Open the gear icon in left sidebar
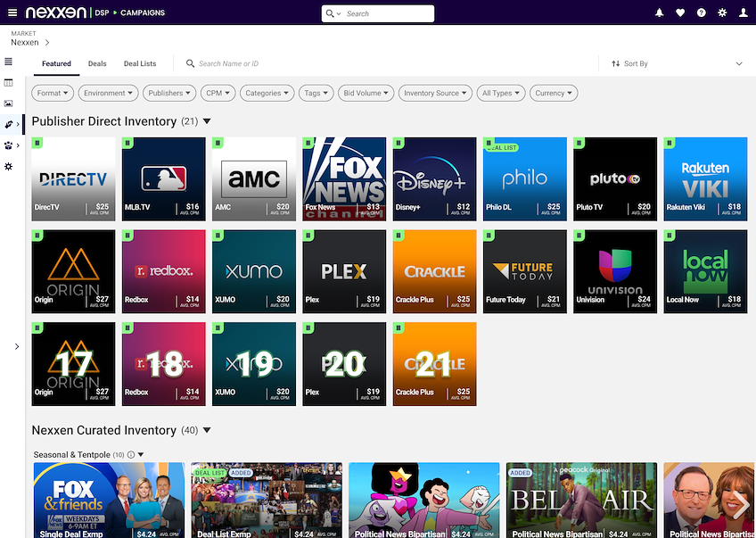 pos(9,167)
